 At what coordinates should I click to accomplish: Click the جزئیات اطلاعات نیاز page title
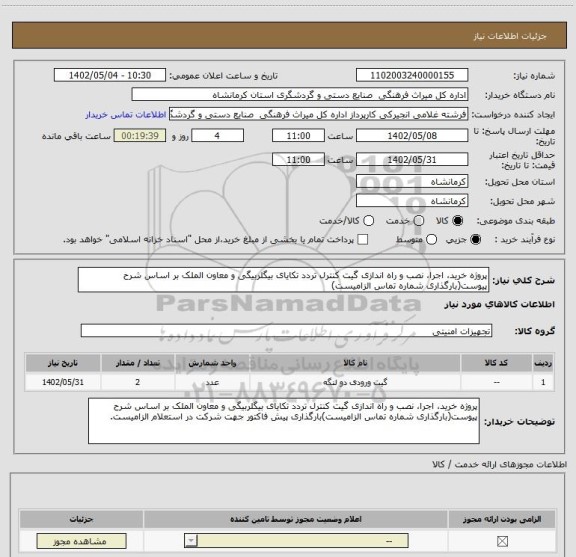tap(510, 36)
